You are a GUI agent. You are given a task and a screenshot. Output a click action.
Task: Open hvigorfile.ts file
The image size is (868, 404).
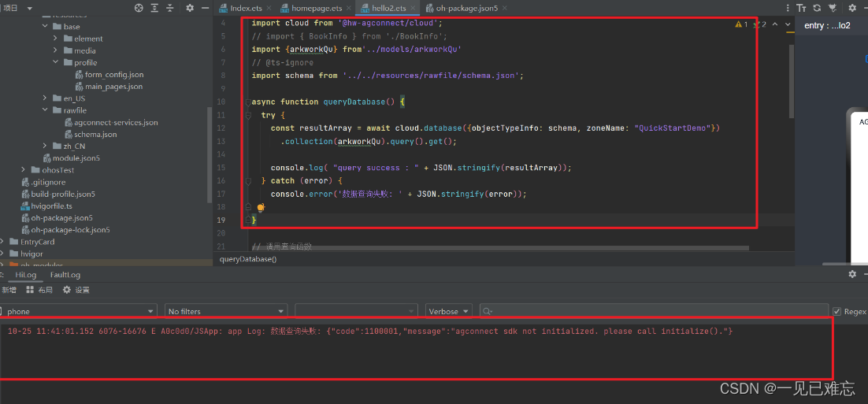click(46, 206)
